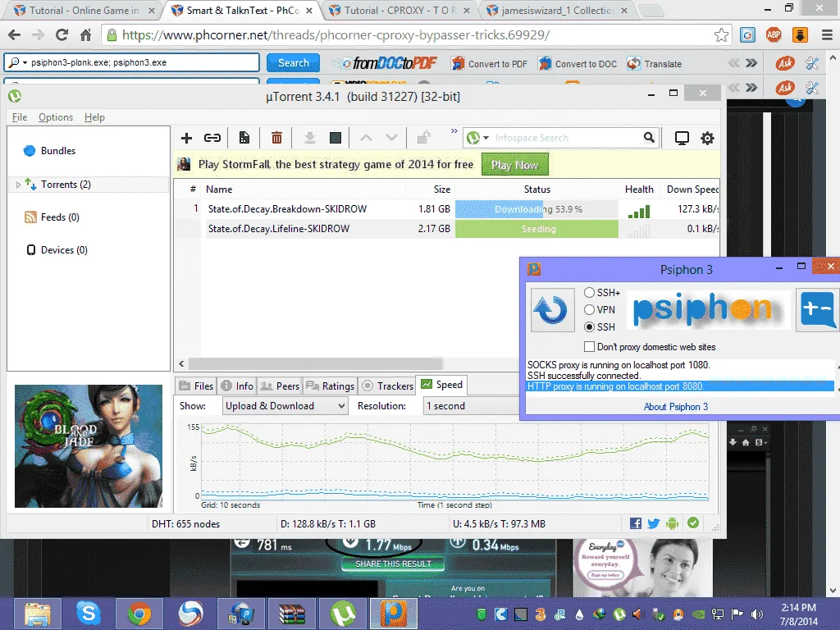Click the Infospace Search input field
This screenshot has height=630, width=840.
(567, 138)
